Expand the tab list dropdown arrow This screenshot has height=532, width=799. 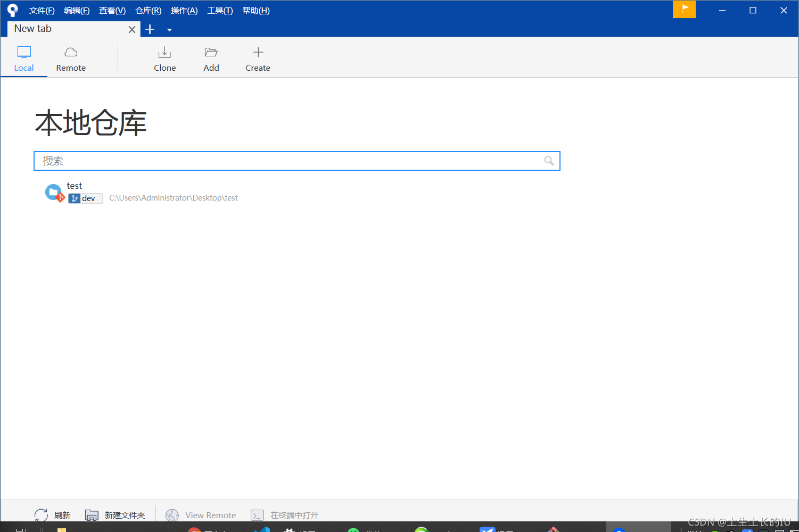169,30
